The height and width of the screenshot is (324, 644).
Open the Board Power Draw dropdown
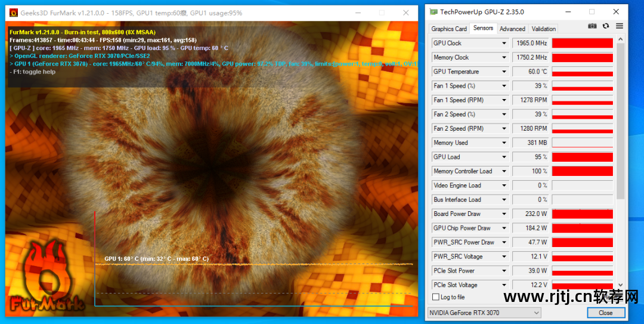(504, 214)
